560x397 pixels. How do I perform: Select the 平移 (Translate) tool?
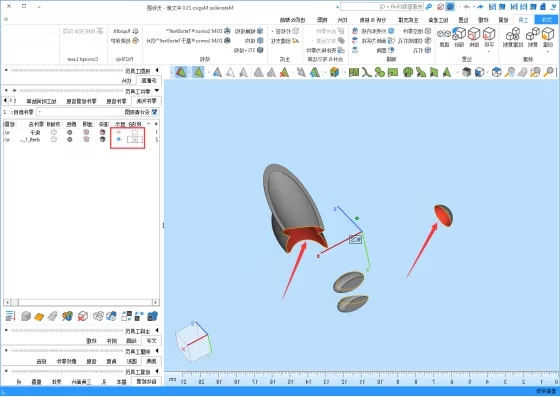point(489,37)
